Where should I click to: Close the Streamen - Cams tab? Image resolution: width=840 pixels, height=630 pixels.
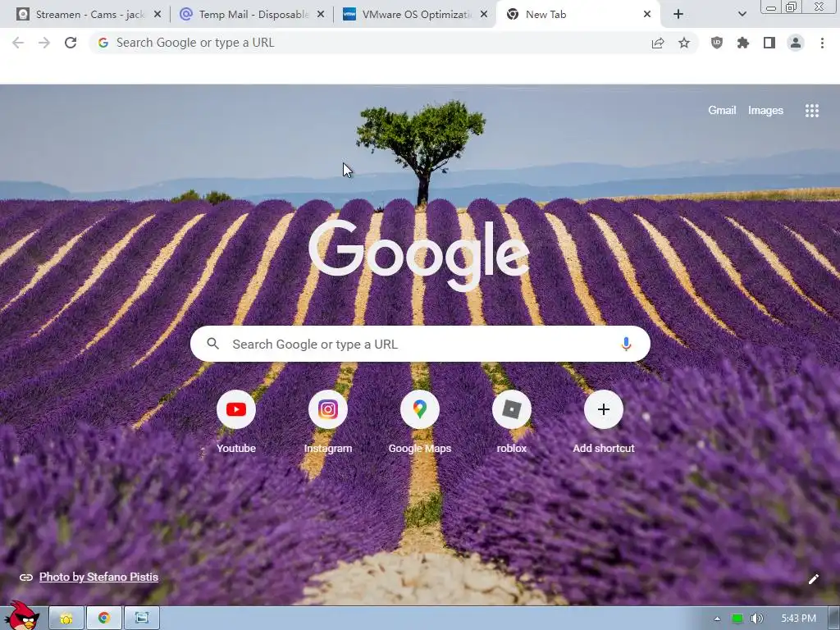(x=157, y=15)
